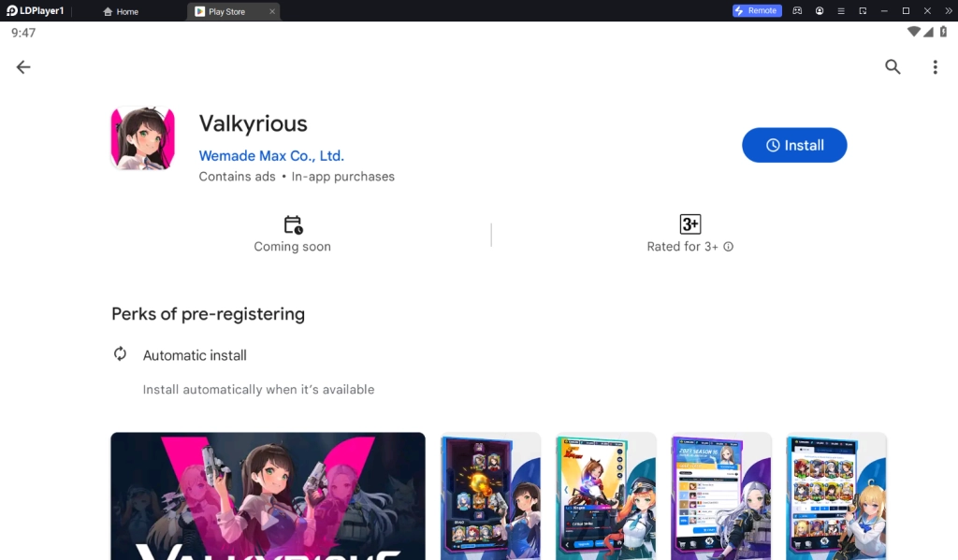Click the 3+ content rating badge
The width and height of the screenshot is (958, 560).
coord(689,224)
